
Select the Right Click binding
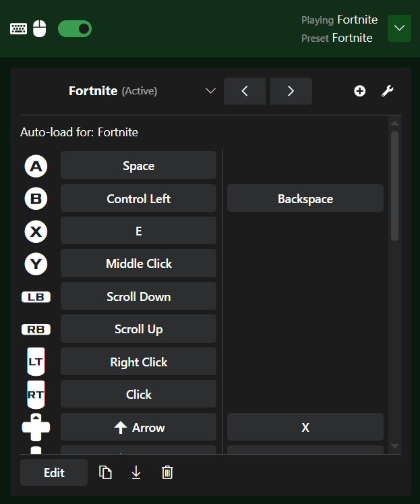(138, 362)
